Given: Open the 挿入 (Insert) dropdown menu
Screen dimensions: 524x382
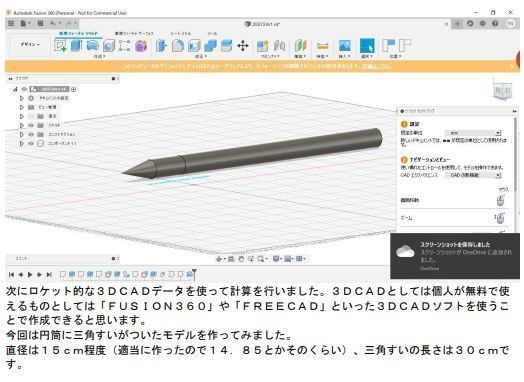Looking at the screenshot, I should tap(344, 56).
